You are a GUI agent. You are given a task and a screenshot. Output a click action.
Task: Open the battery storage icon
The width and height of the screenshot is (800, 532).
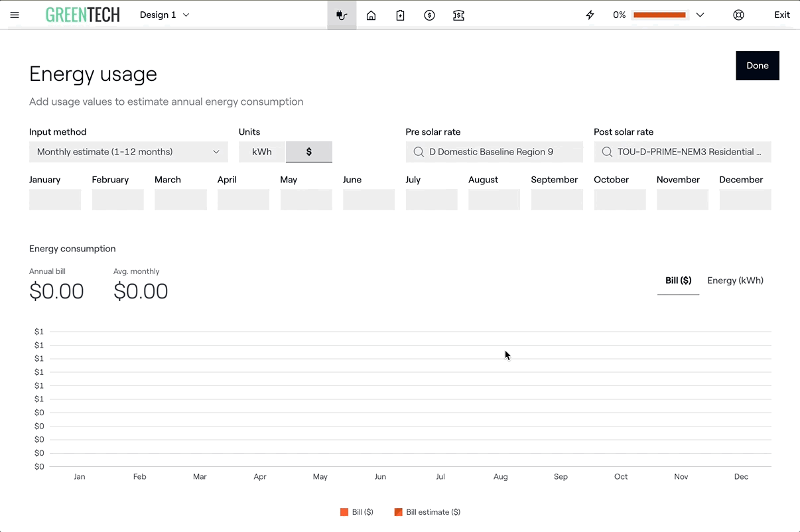401,15
